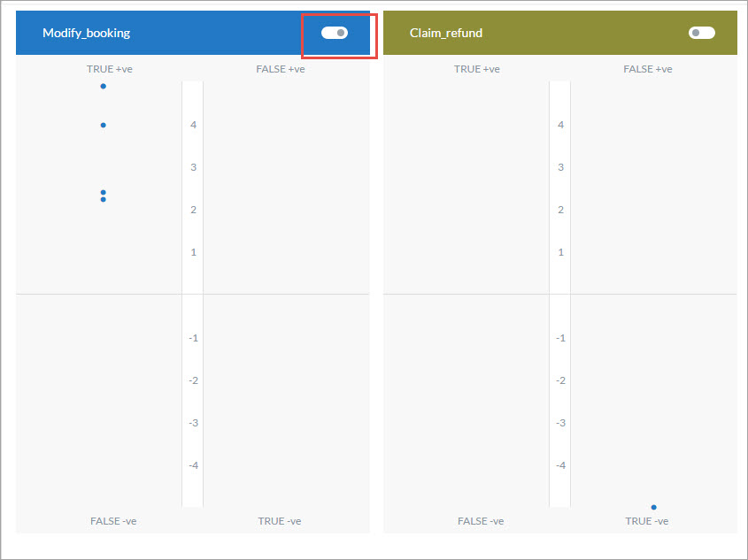Click axis value 3 in Modify_booking chart
748x560 pixels.
click(x=193, y=167)
